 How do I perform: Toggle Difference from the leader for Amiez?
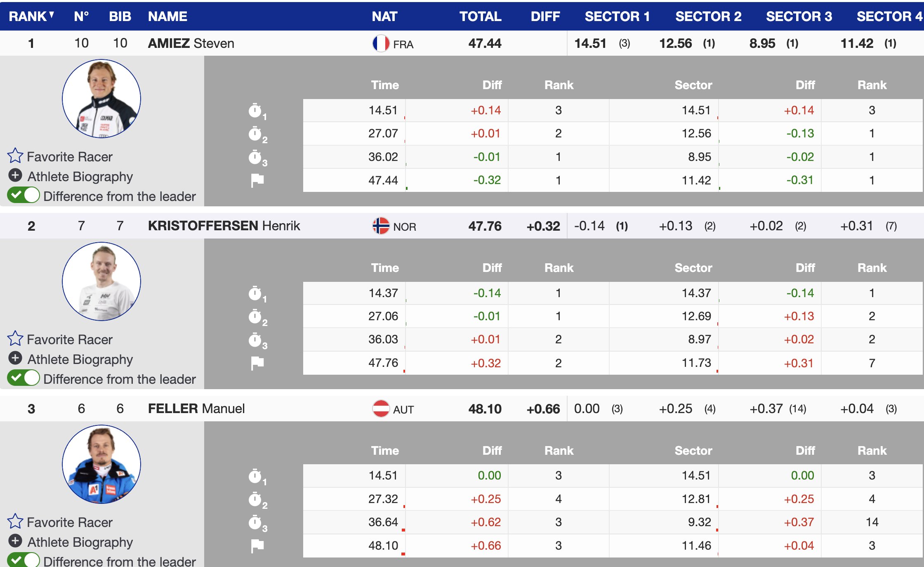coord(24,195)
